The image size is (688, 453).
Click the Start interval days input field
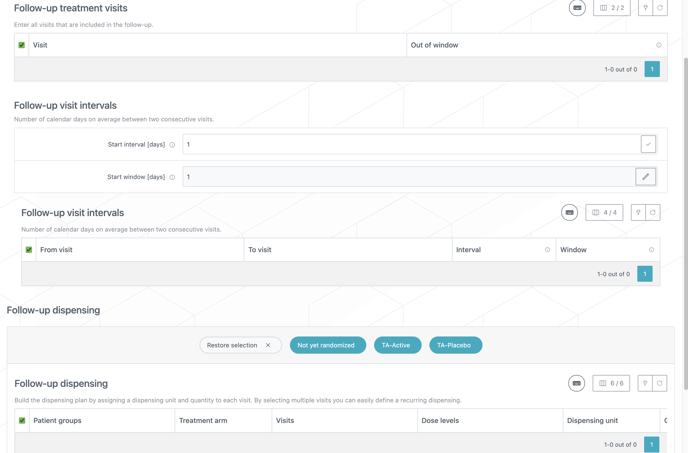click(x=410, y=144)
